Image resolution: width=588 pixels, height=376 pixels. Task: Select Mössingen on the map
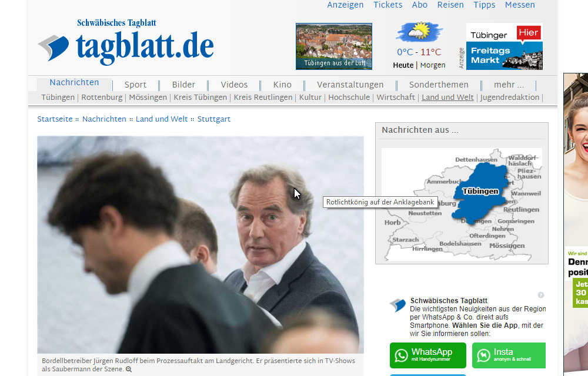pos(507,246)
